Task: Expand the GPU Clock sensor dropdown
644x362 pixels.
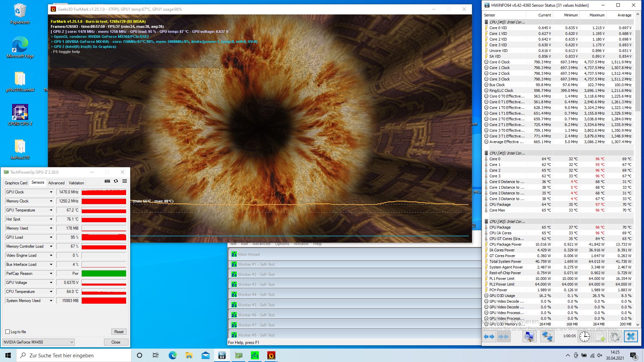Action: pos(51,192)
